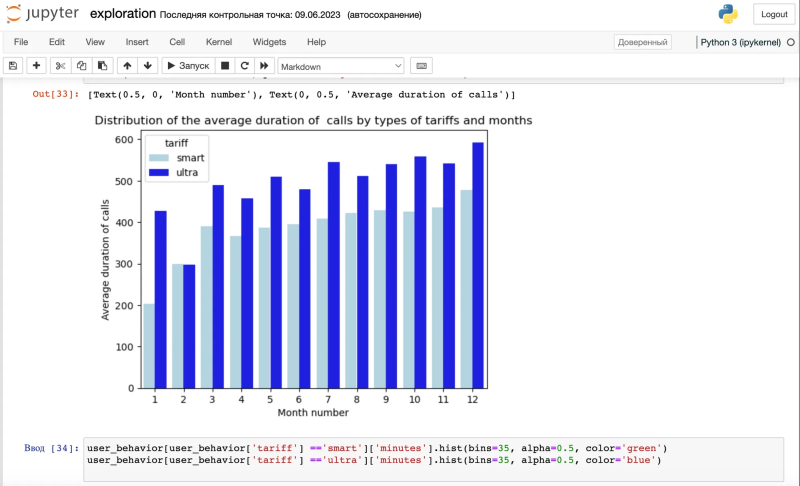Open the Cell menu
This screenshot has height=486, width=800.
click(177, 42)
